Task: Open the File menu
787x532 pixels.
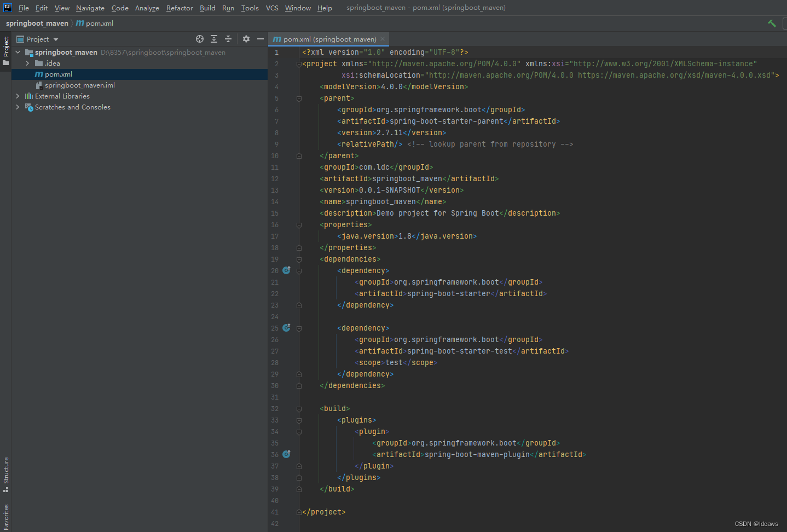Action: click(x=24, y=8)
